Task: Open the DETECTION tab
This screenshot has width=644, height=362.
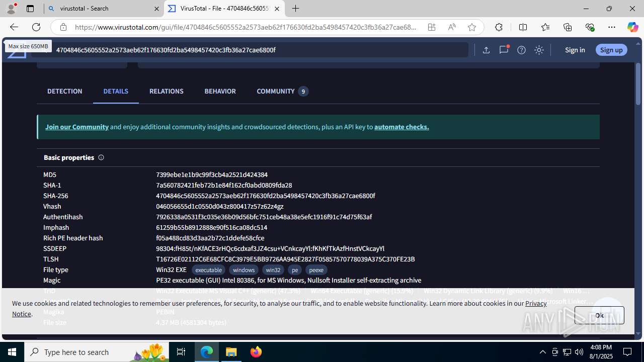Action: point(64,91)
